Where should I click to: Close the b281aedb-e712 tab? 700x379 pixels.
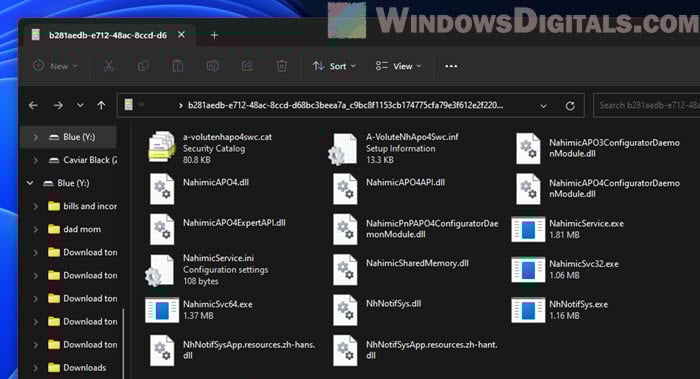tap(181, 34)
